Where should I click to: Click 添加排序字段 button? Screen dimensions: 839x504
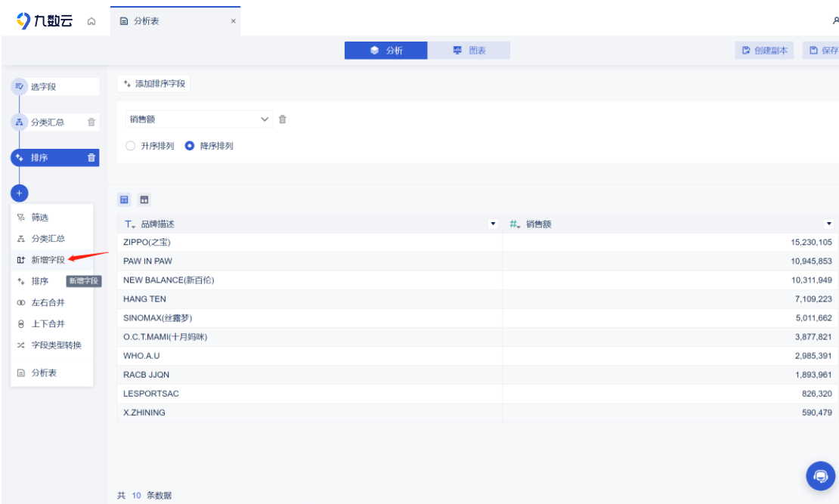154,83
